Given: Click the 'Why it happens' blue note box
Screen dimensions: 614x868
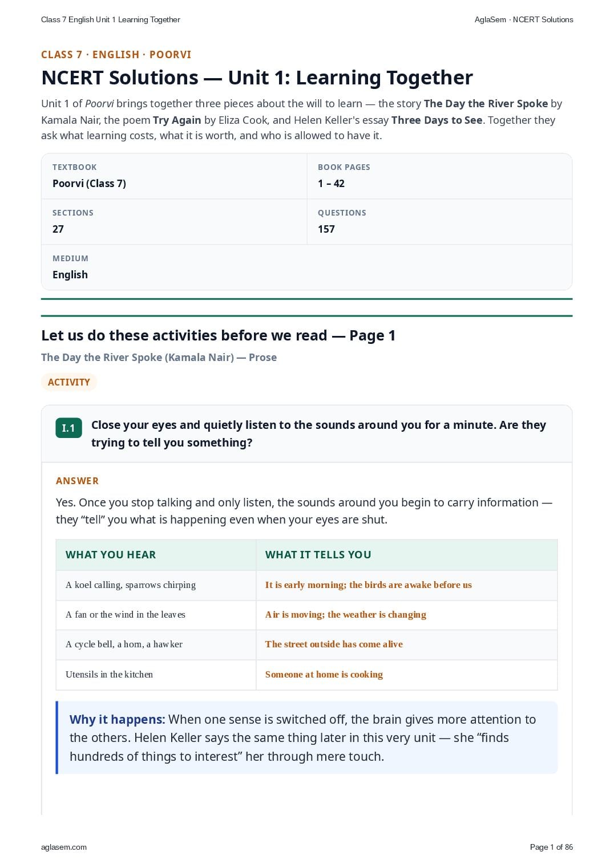Looking at the screenshot, I should pyautogui.click(x=306, y=737).
